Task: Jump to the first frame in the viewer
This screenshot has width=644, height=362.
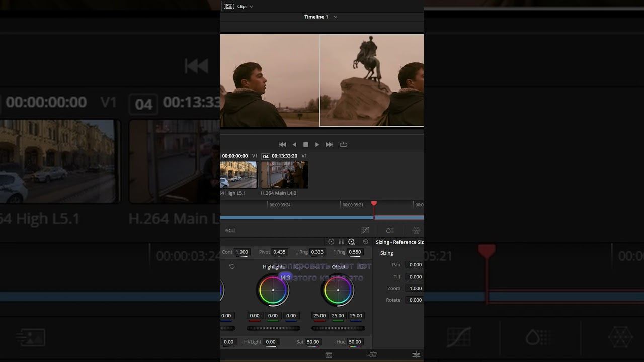Action: pos(282,144)
